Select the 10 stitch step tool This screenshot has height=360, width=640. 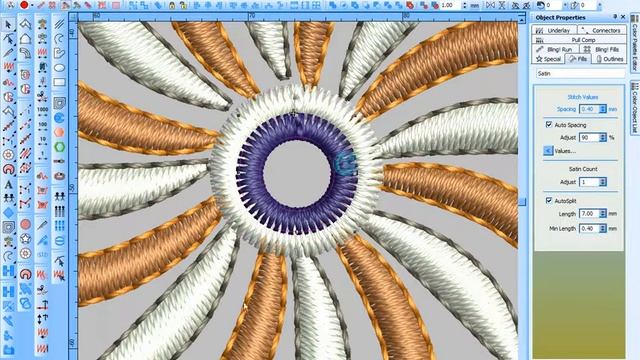(42, 140)
